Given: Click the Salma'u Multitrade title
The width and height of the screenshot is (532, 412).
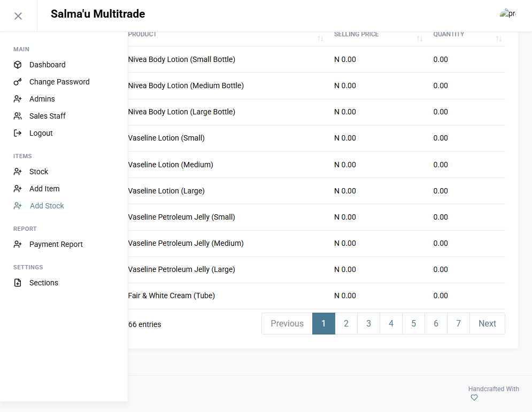Looking at the screenshot, I should point(98,14).
